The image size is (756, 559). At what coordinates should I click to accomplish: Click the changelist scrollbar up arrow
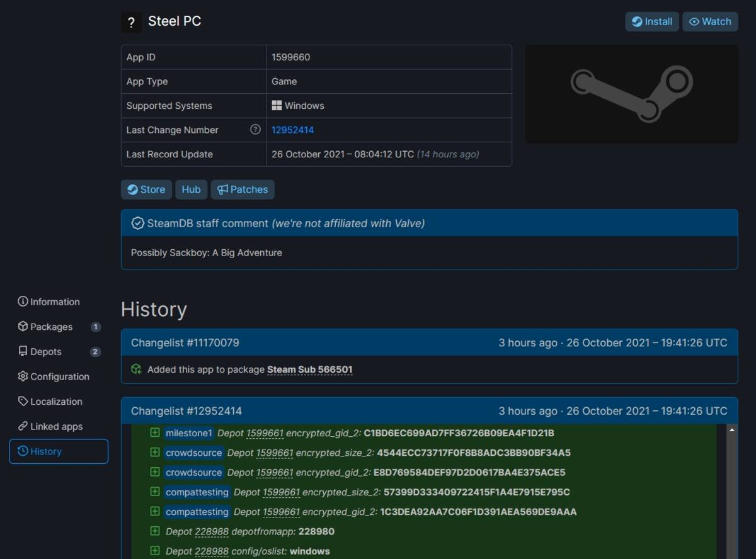point(731,430)
